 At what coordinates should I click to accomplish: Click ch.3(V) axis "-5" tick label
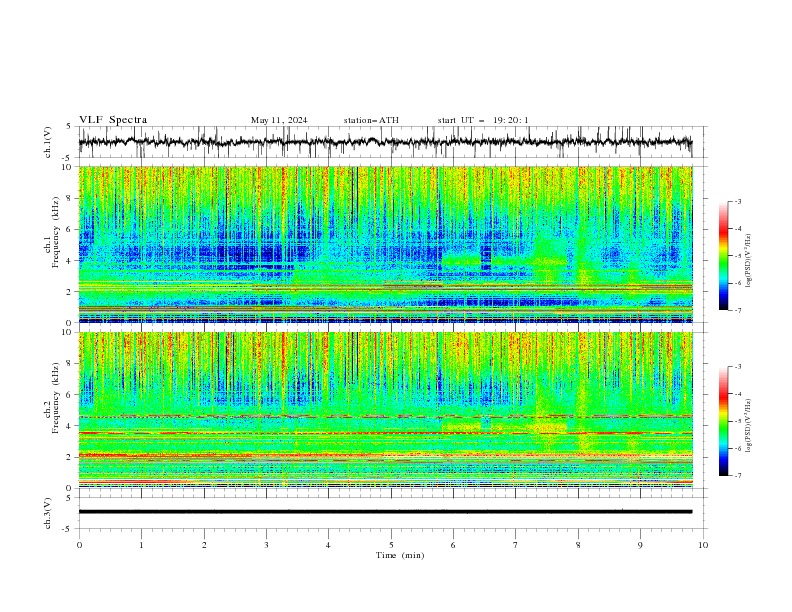coord(68,529)
